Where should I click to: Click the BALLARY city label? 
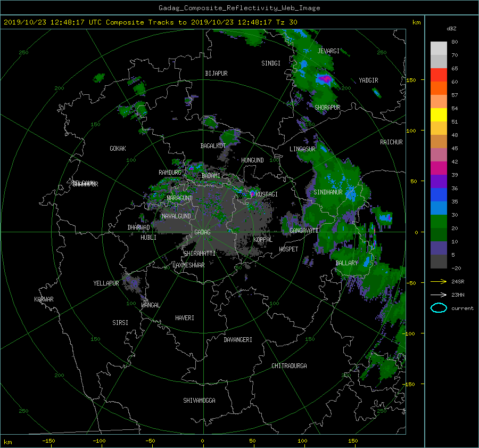click(346, 263)
